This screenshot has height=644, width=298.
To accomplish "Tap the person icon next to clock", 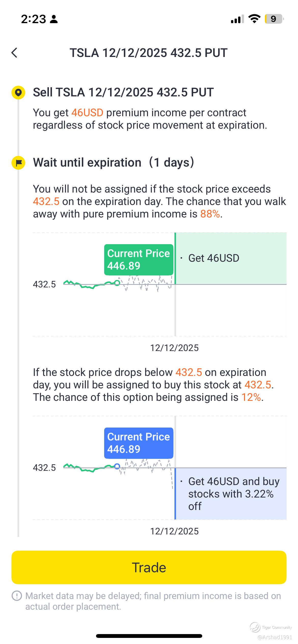I will click(54, 19).
